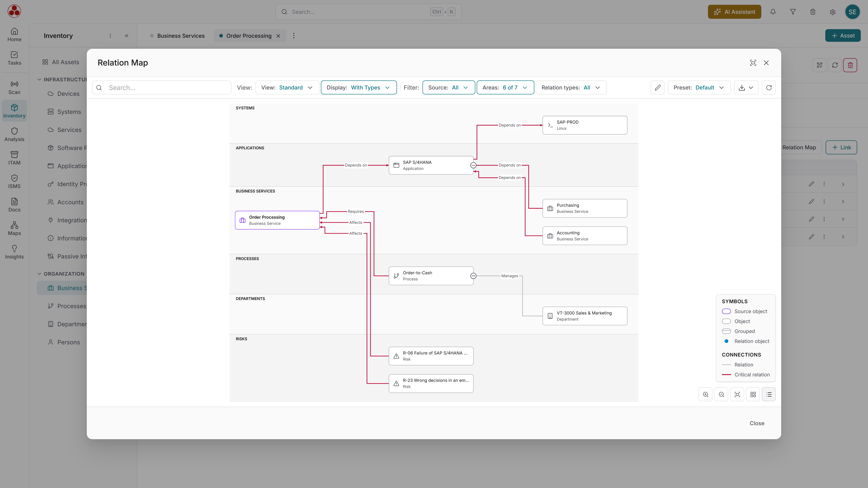The height and width of the screenshot is (488, 868).
Task: Select Systems in the Inventory tree
Action: click(69, 112)
